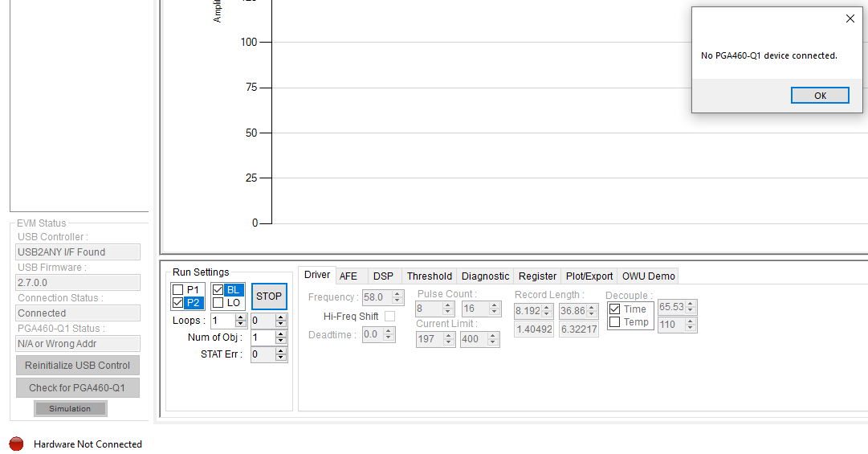
Task: Switch to the Threshold tab
Action: (x=430, y=276)
